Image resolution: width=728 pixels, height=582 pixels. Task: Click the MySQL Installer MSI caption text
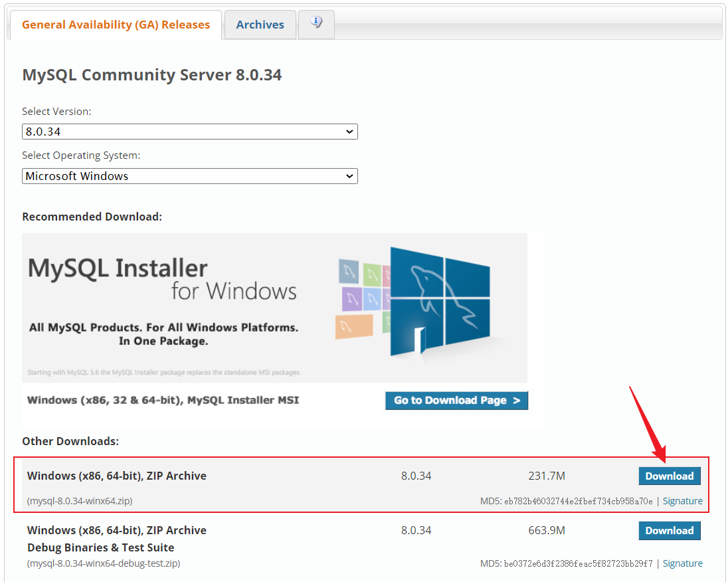point(163,400)
